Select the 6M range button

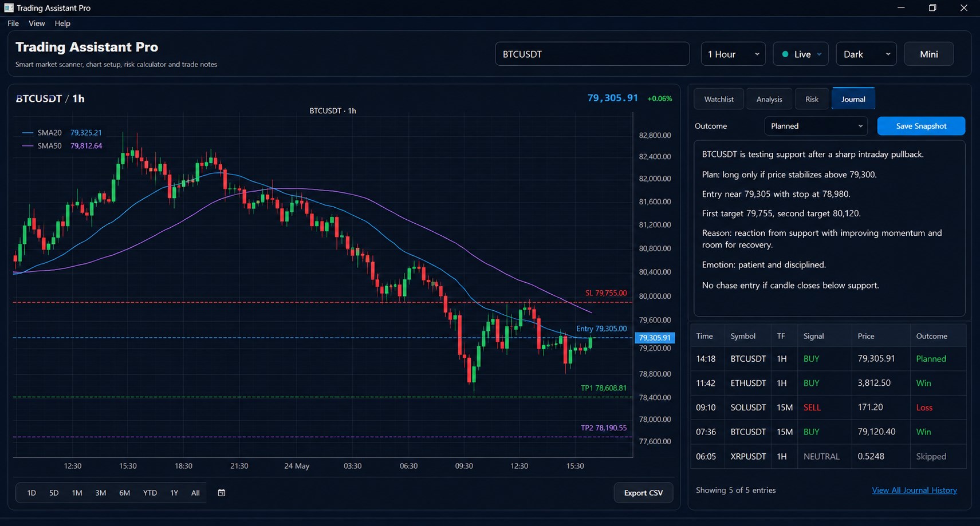124,493
